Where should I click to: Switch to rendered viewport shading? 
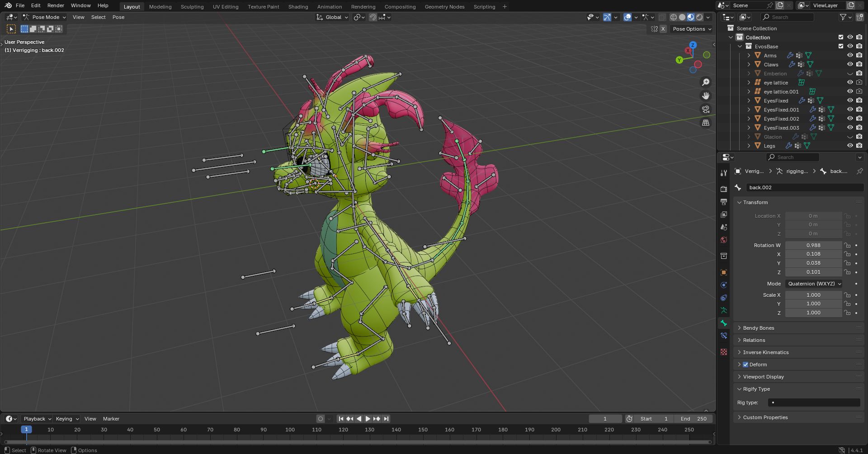[x=699, y=17]
